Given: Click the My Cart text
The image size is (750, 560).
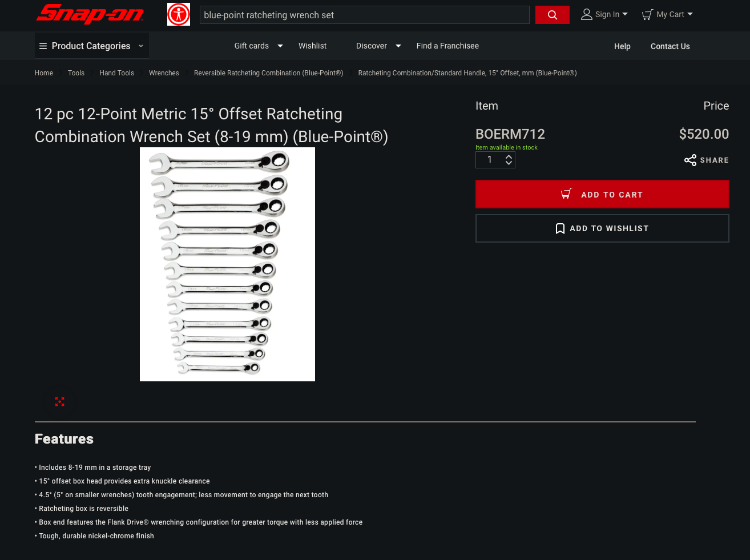Looking at the screenshot, I should [670, 15].
